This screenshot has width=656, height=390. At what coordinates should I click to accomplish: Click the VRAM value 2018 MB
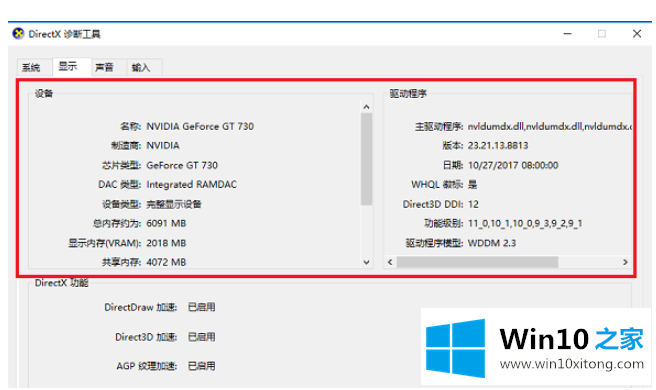click(x=166, y=243)
